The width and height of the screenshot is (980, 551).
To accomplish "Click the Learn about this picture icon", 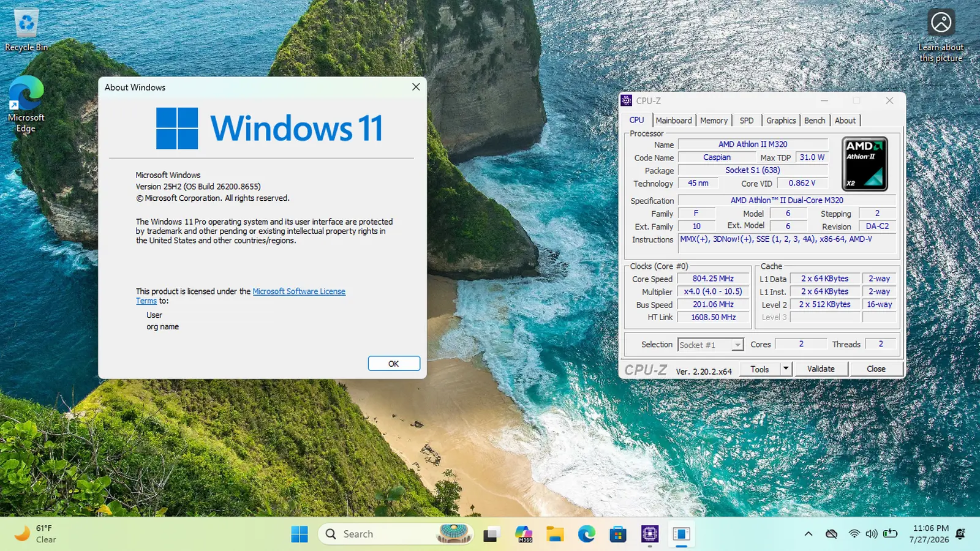I will point(941,36).
